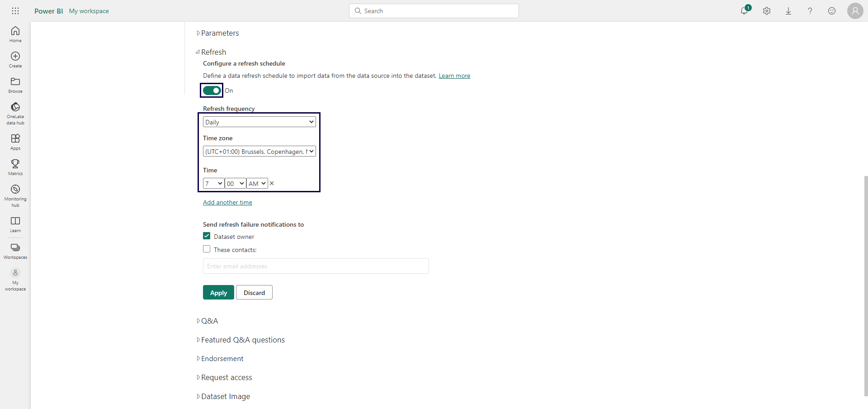Viewport: 868px width, 409px height.
Task: Open the Time zone dropdown
Action: (259, 151)
